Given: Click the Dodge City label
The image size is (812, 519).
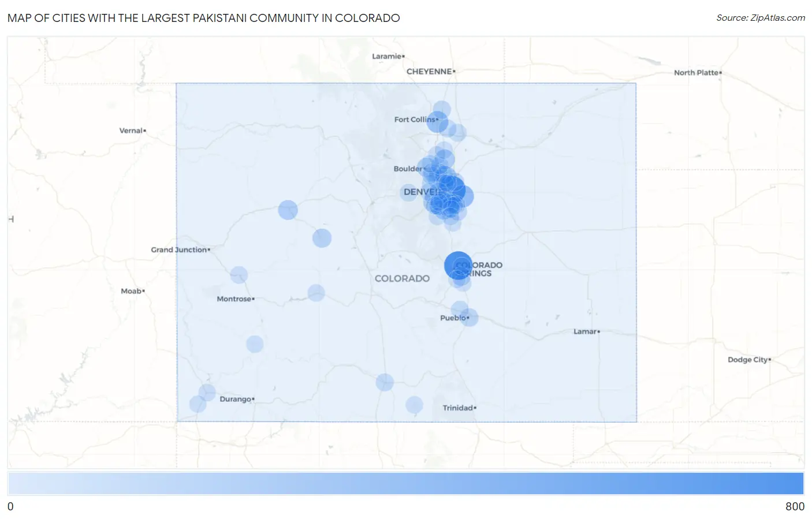Looking at the screenshot, I should point(748,360).
